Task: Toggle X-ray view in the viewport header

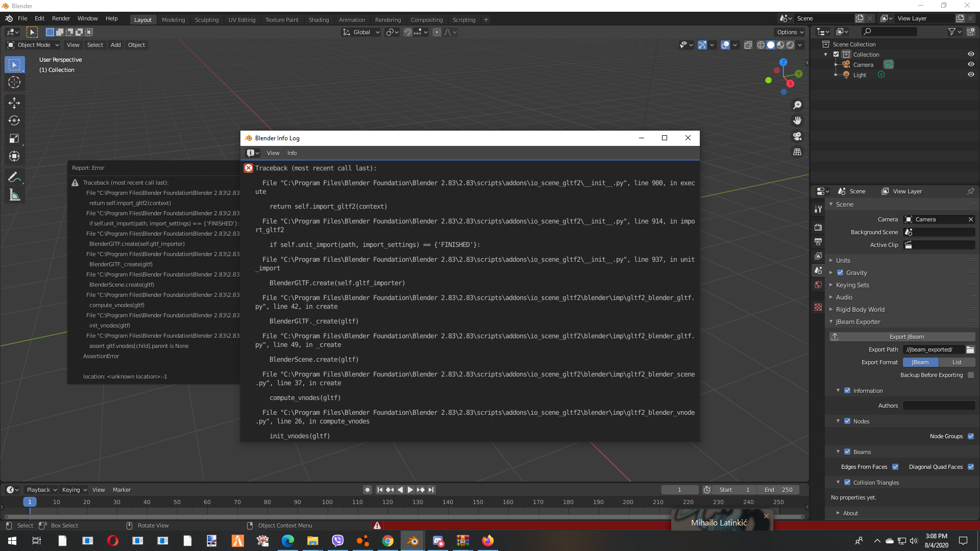Action: (748, 45)
